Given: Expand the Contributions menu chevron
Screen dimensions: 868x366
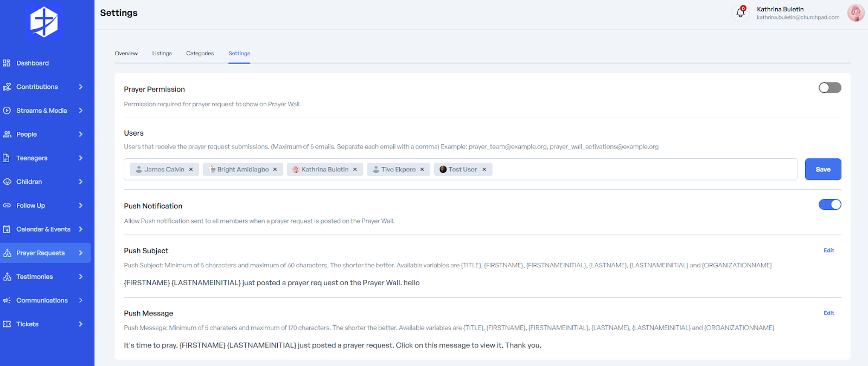Looking at the screenshot, I should (81, 87).
